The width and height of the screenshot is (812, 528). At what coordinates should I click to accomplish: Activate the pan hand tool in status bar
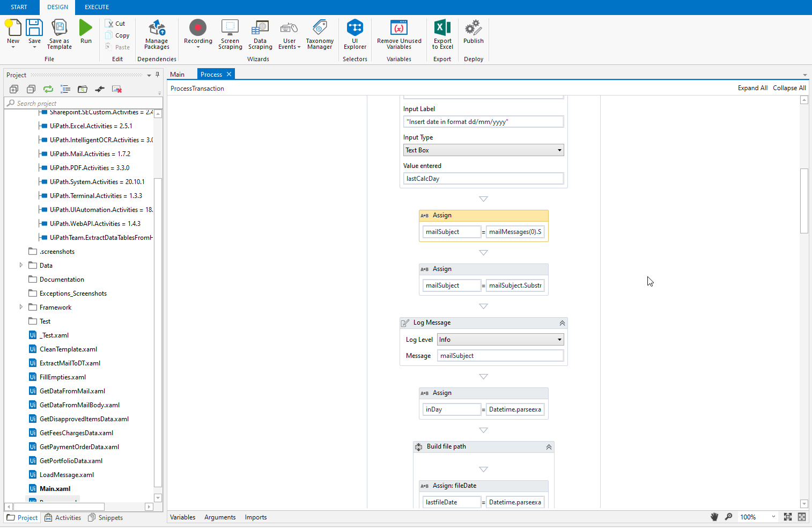point(714,517)
